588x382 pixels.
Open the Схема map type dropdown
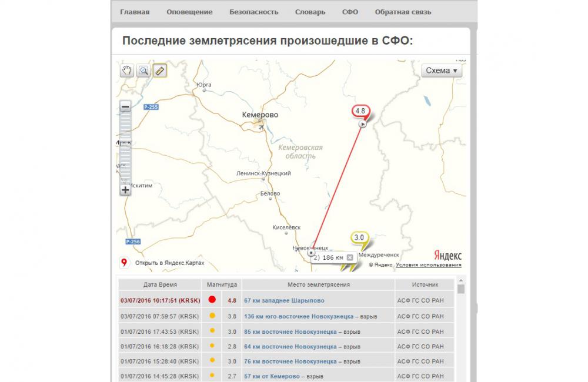[x=442, y=71]
